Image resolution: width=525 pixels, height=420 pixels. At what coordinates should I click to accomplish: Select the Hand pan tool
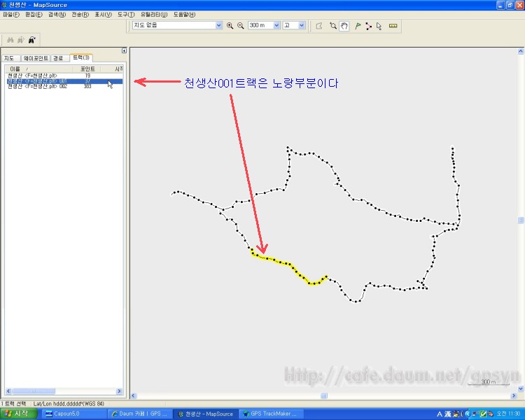(344, 26)
